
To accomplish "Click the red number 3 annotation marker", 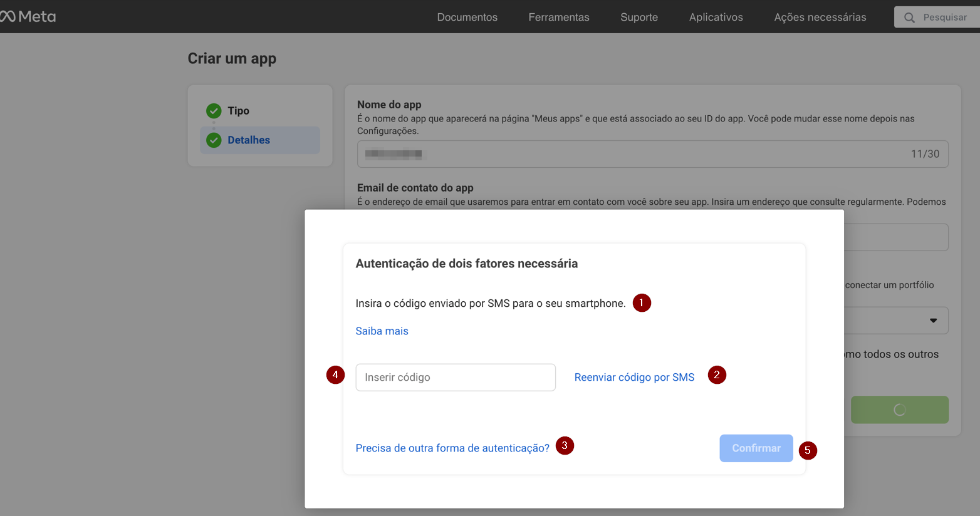I will 565,446.
